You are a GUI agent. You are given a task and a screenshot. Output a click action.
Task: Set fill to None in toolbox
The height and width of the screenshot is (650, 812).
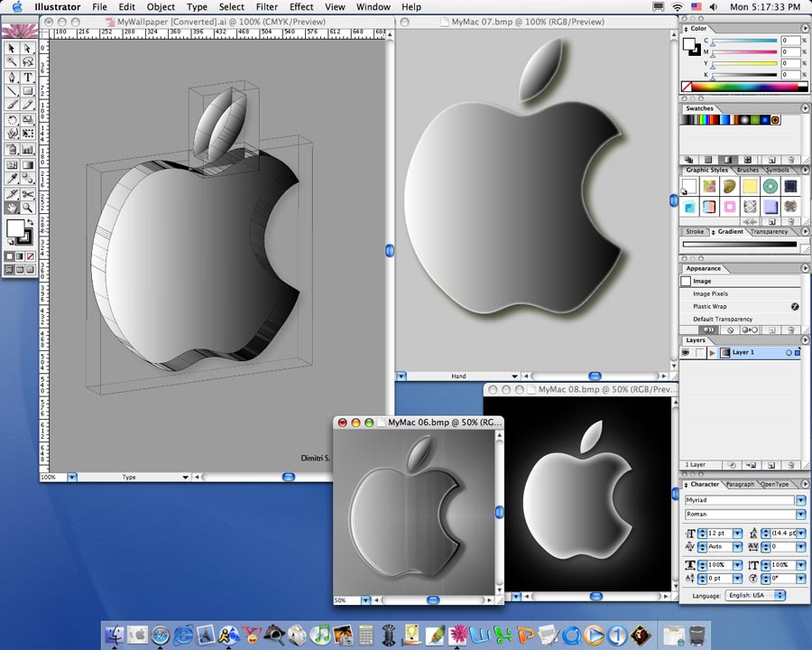coord(30,256)
